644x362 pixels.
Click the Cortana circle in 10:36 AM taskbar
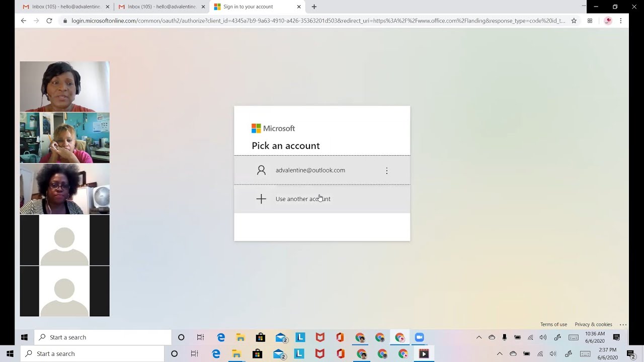pos(181,337)
